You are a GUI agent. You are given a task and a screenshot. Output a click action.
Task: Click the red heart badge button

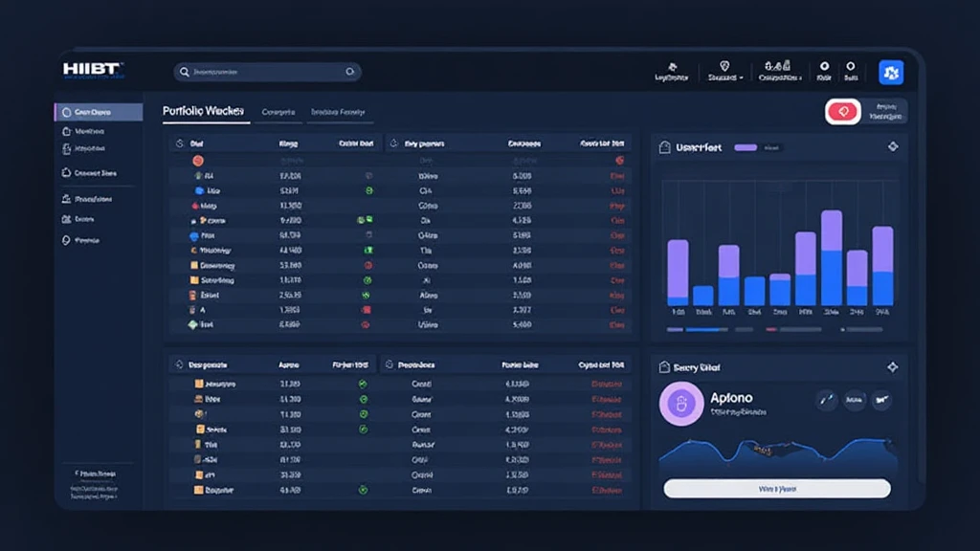(843, 112)
